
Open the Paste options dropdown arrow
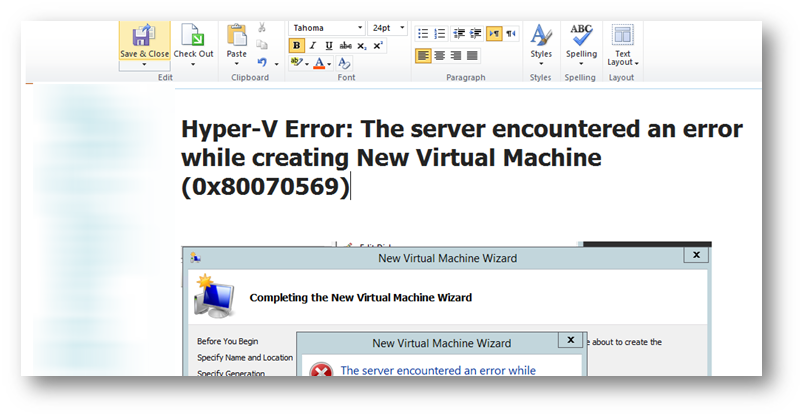click(236, 64)
